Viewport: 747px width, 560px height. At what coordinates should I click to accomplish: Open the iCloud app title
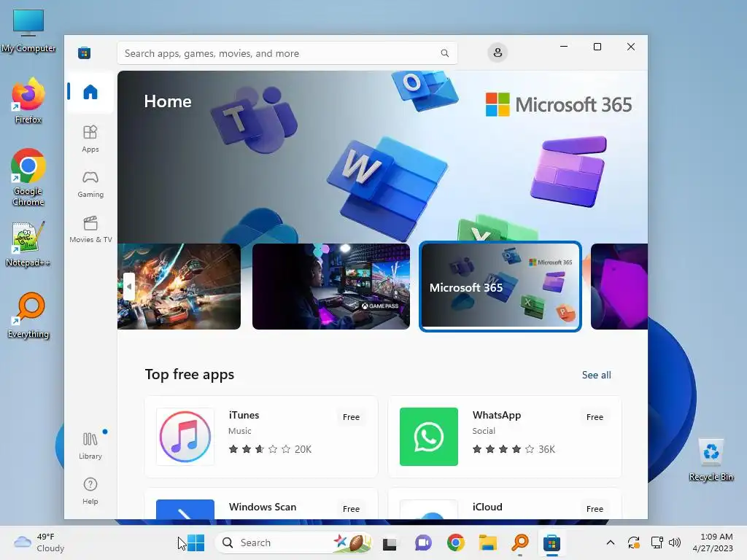[487, 507]
